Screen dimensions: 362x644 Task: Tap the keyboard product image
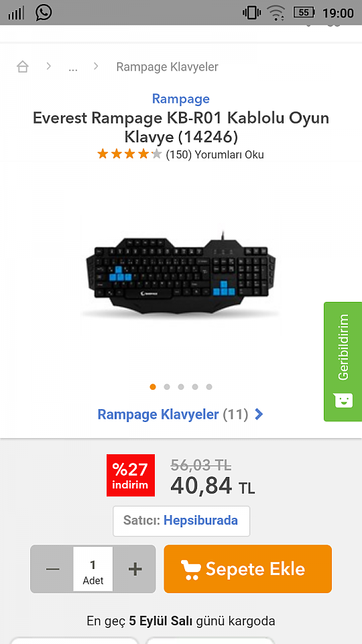pos(180,274)
